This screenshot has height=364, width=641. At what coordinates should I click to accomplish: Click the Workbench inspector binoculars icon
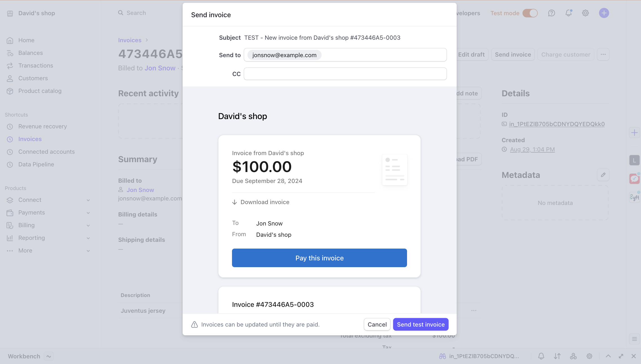coord(443,356)
